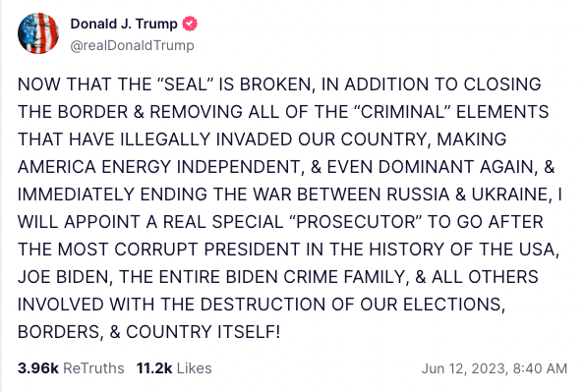Click the phrase HISTORY OF THE USA
This screenshot has height=392, width=584.
click(x=464, y=250)
